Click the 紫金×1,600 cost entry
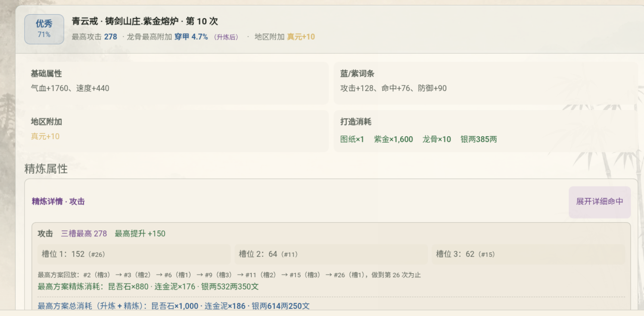 click(393, 139)
